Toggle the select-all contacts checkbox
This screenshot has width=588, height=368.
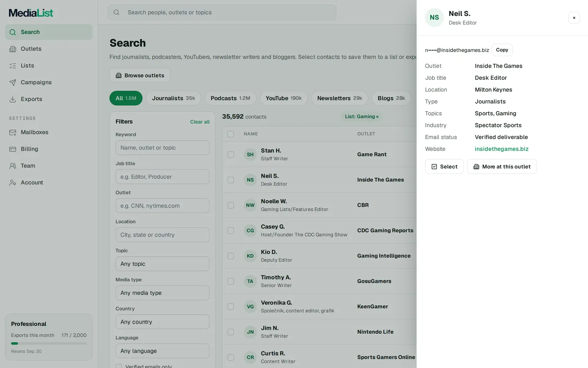pyautogui.click(x=231, y=134)
